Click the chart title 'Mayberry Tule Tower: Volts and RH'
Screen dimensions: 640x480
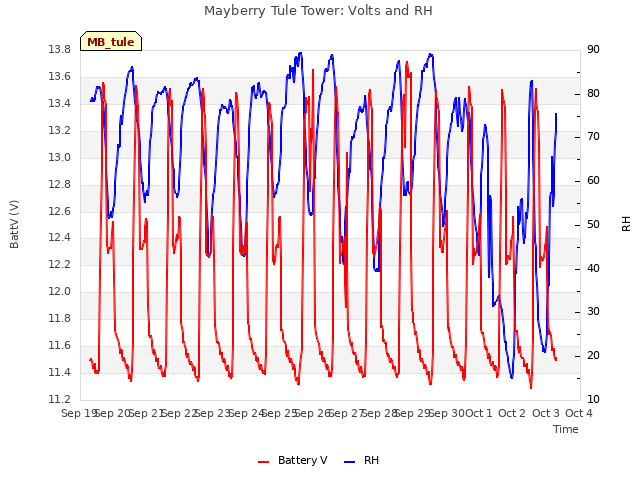coord(318,11)
